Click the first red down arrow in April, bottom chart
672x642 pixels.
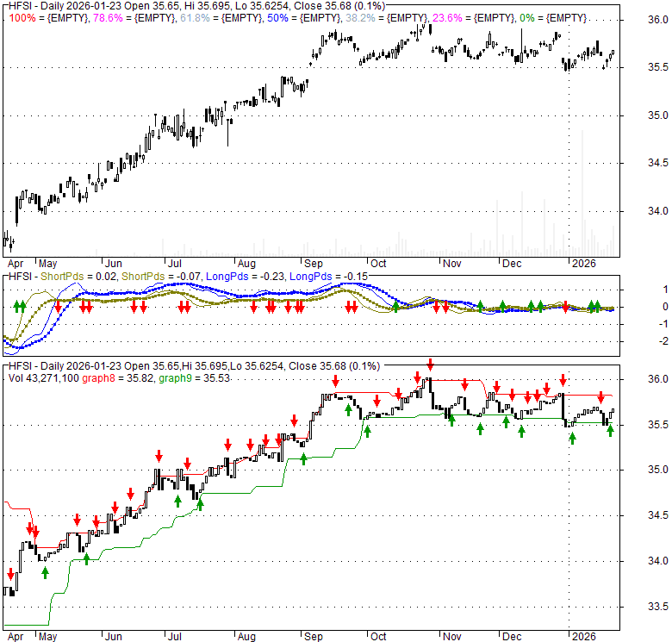(x=10, y=575)
